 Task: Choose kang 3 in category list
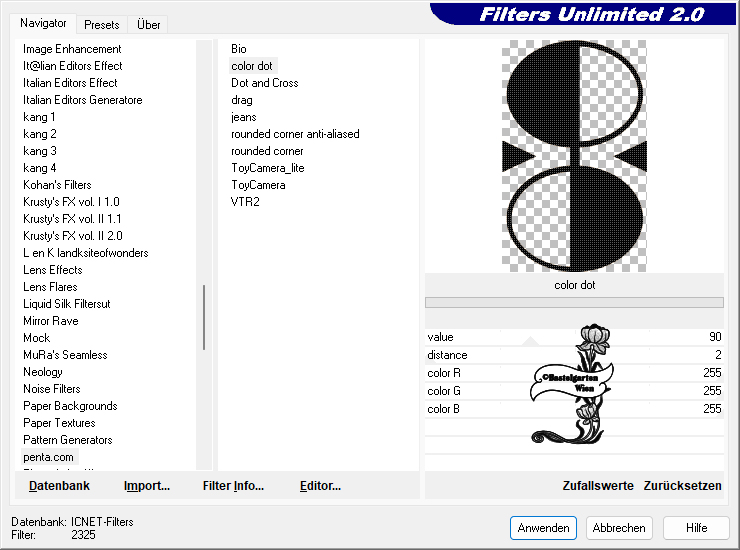coord(39,151)
